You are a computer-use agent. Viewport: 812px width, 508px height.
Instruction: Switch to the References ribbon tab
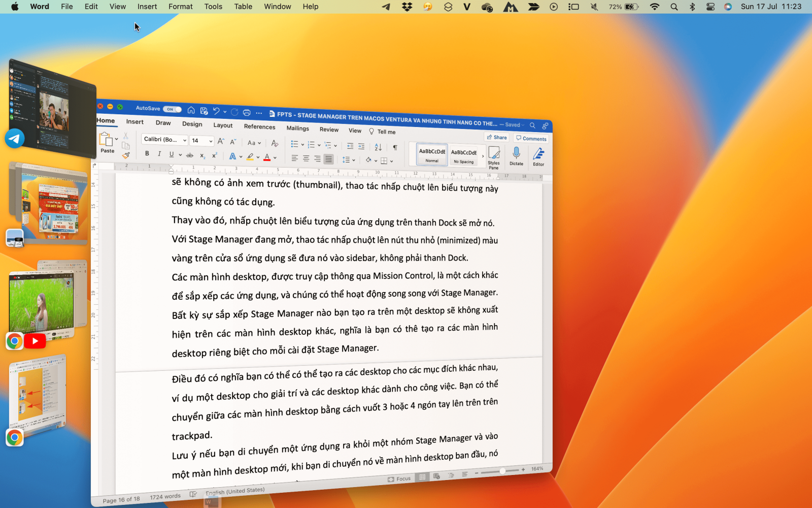(x=260, y=126)
